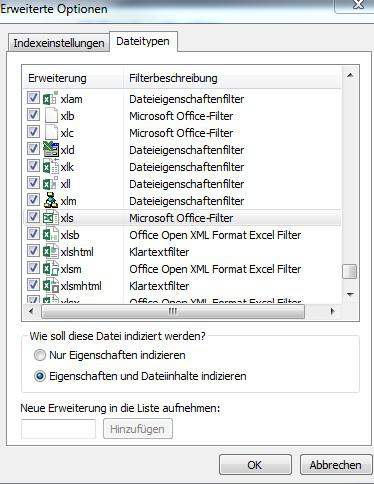Select the xlk backup file icon
This screenshot has width=374, height=484.
coord(51,167)
